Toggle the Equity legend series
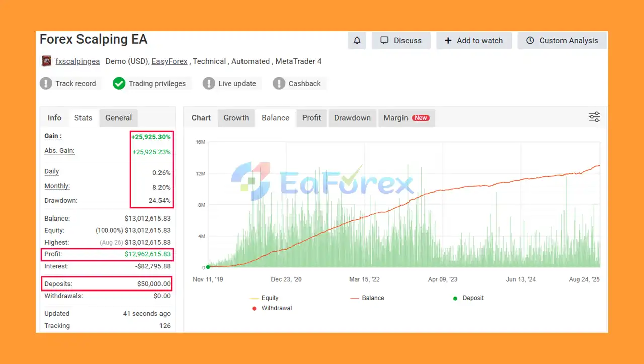 click(264, 298)
